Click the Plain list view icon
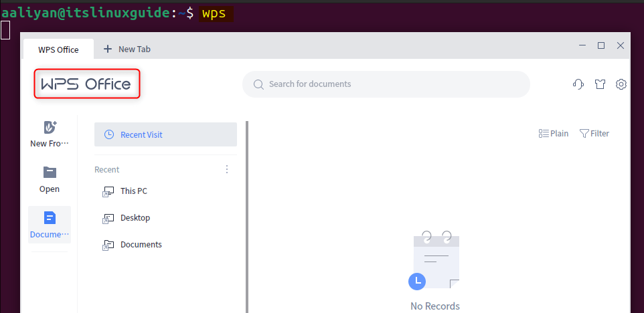This screenshot has width=644, height=313. click(544, 133)
